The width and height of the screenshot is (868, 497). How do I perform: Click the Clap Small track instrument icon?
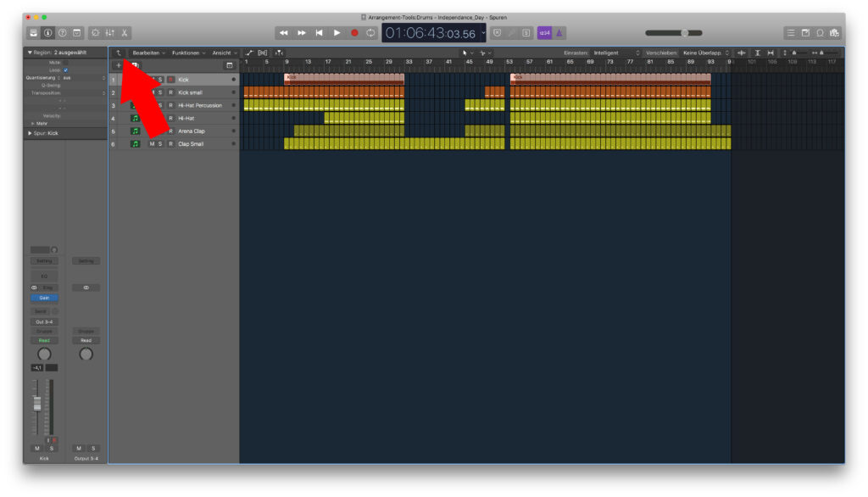pyautogui.click(x=135, y=143)
